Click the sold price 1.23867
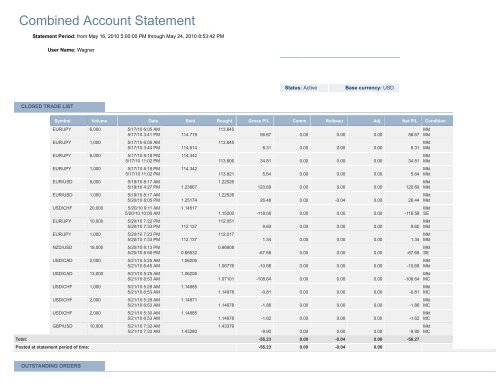The image size is (500, 386). pyautogui.click(x=189, y=187)
